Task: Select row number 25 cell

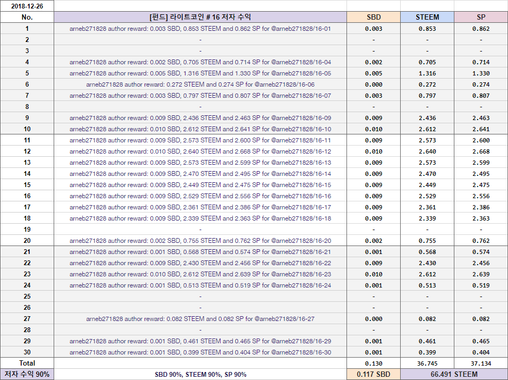Action: [27, 297]
